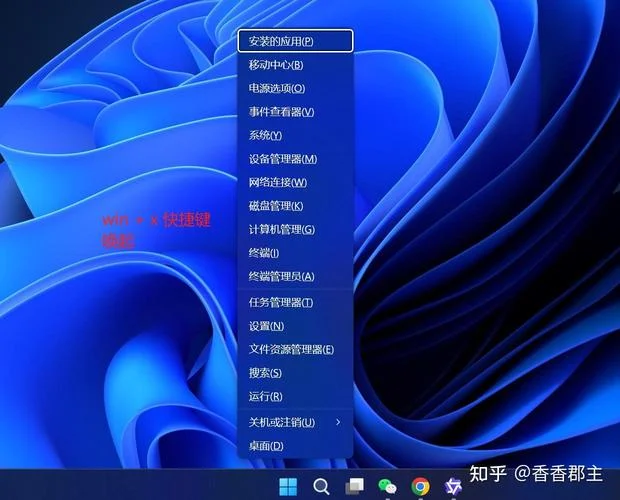Viewport: 620px width, 500px height.
Task: Select 安装的应用(P) menu entry
Action: pyautogui.click(x=295, y=41)
